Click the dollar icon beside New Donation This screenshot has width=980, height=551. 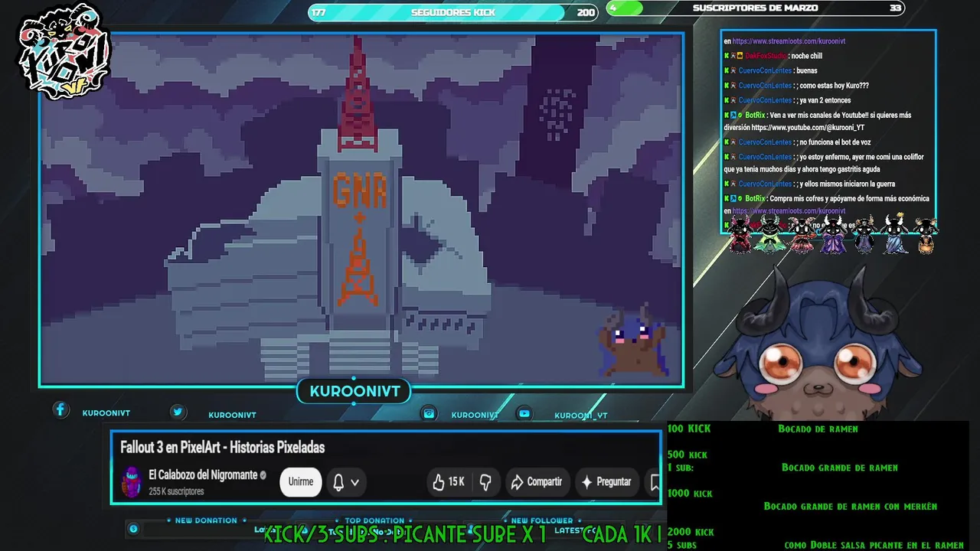pyautogui.click(x=133, y=529)
